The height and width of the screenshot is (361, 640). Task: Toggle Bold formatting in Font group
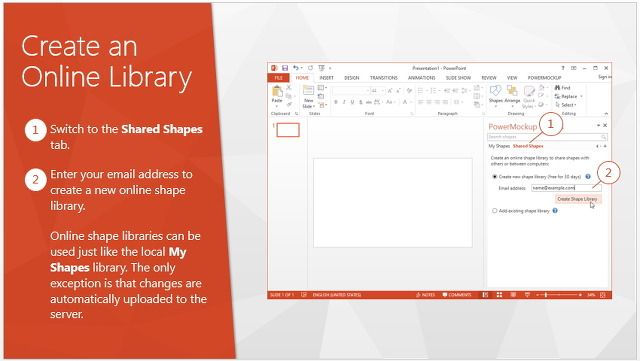click(x=336, y=102)
